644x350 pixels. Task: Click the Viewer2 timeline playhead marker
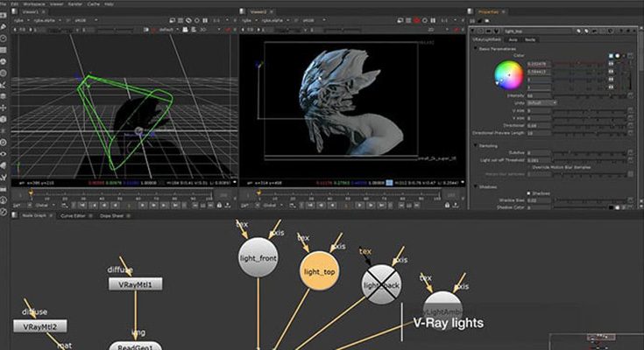tap(258, 192)
